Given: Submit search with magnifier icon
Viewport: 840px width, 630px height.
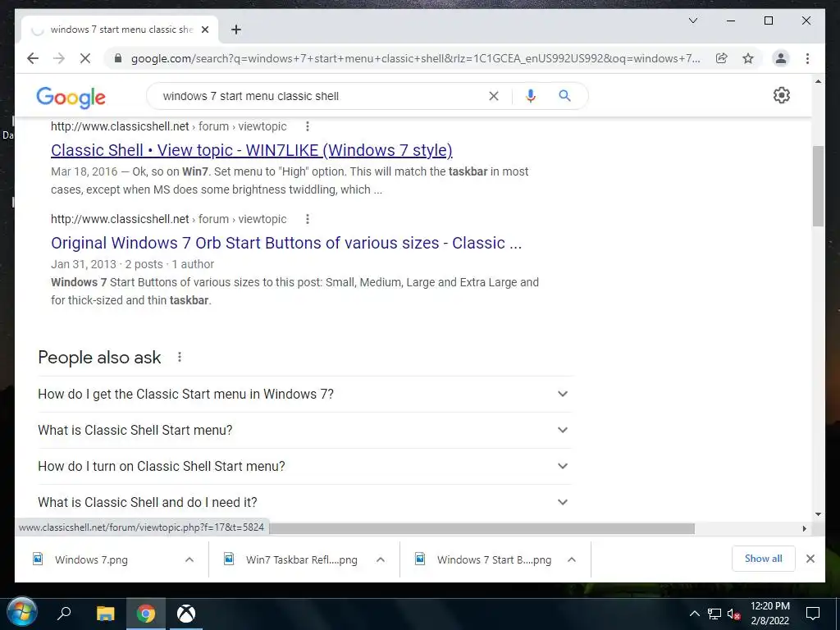Looking at the screenshot, I should [564, 96].
